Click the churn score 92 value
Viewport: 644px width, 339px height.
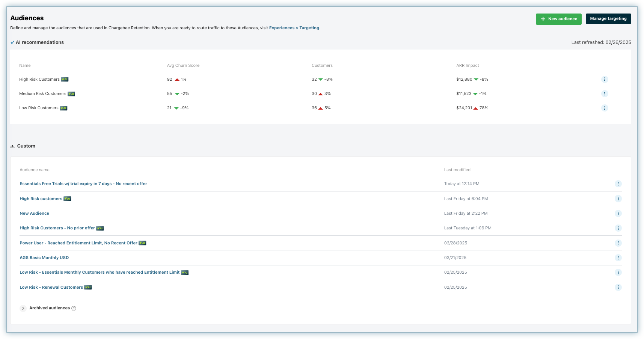click(170, 79)
